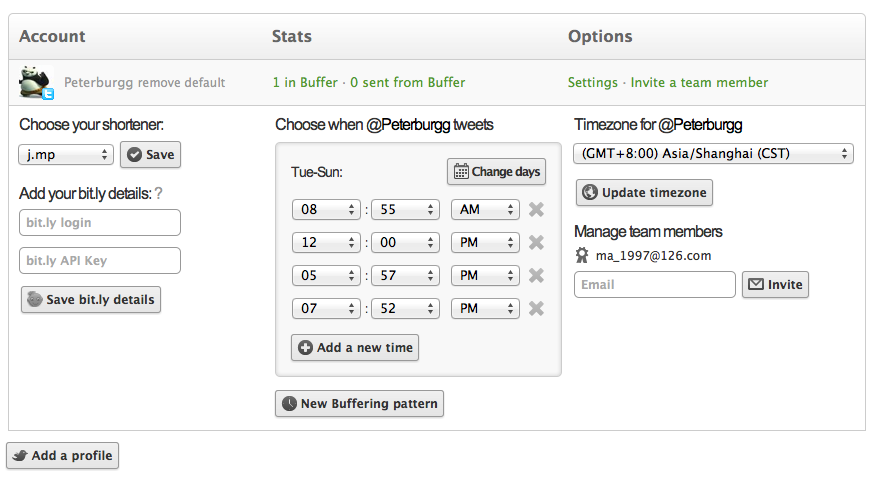Expand the Asia/Shanghai timezone dropdown
876x481 pixels.
[714, 154]
